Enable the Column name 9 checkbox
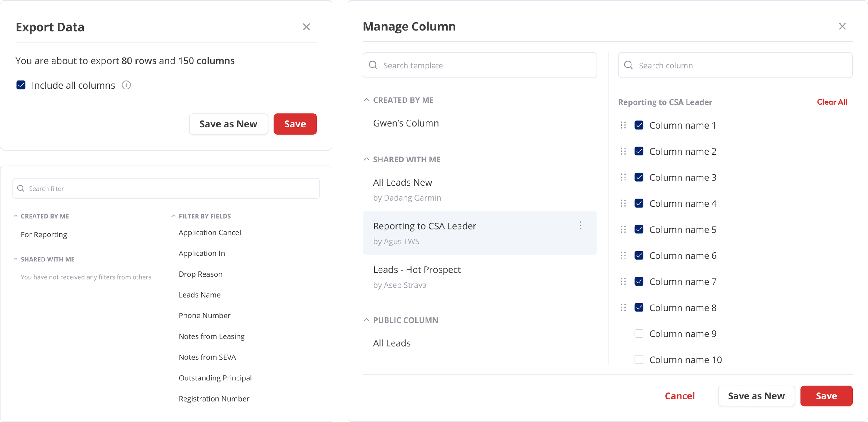Screen dimensions: 868x422 point(639,333)
